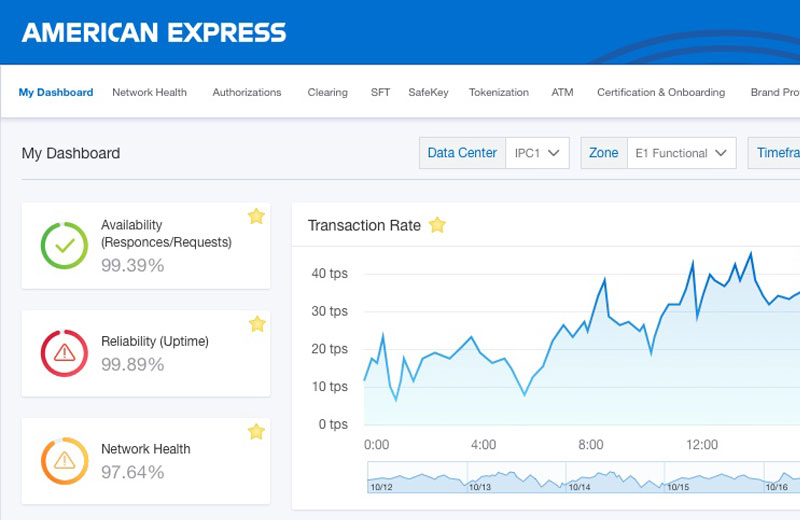Click the green checkmark Availability status icon

pos(64,245)
